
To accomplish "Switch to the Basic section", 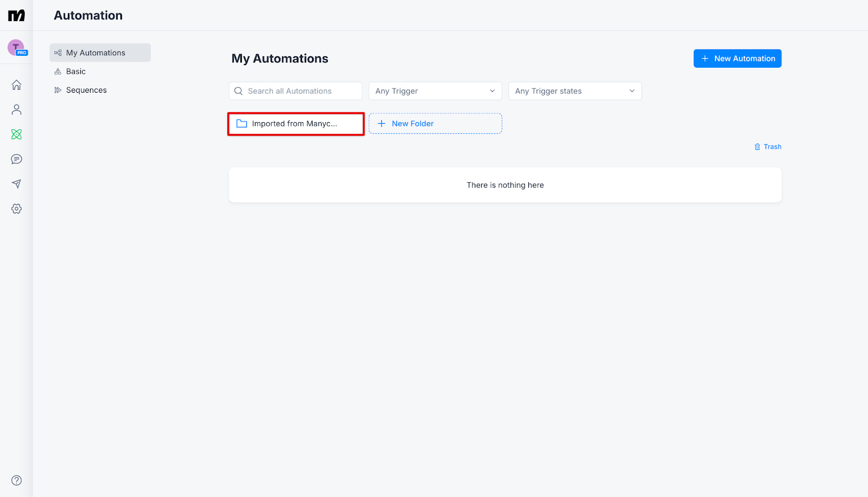I will click(76, 72).
